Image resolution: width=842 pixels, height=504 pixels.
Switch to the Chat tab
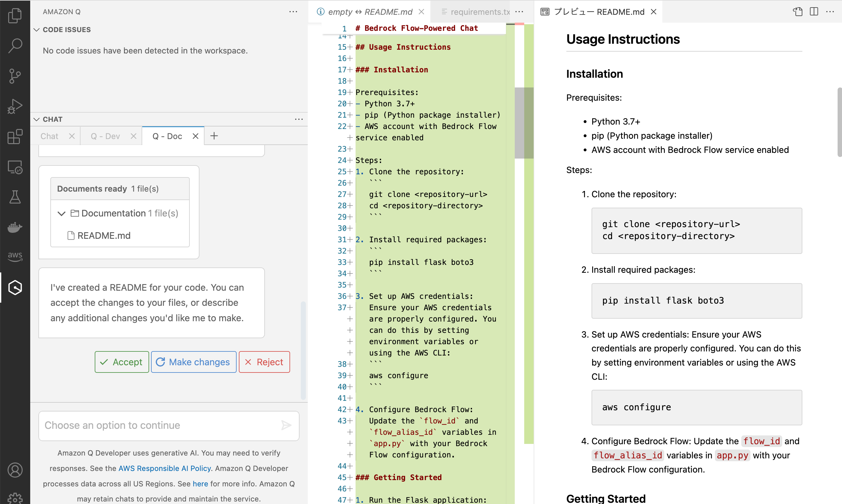tap(49, 136)
